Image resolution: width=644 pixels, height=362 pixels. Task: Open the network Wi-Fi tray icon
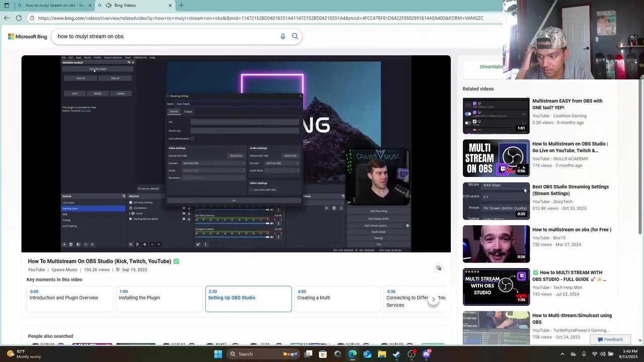click(594, 354)
